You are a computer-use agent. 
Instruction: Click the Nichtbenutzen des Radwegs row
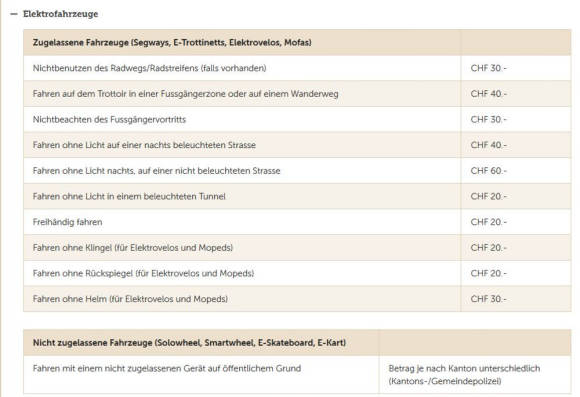[297, 68]
